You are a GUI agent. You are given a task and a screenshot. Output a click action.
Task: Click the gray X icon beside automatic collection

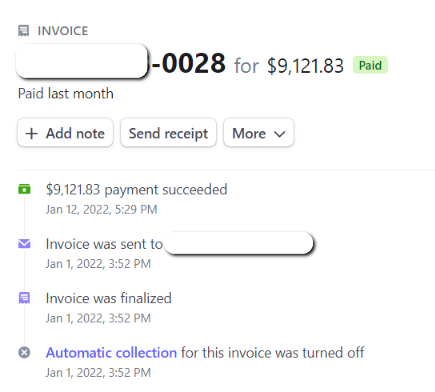point(24,352)
